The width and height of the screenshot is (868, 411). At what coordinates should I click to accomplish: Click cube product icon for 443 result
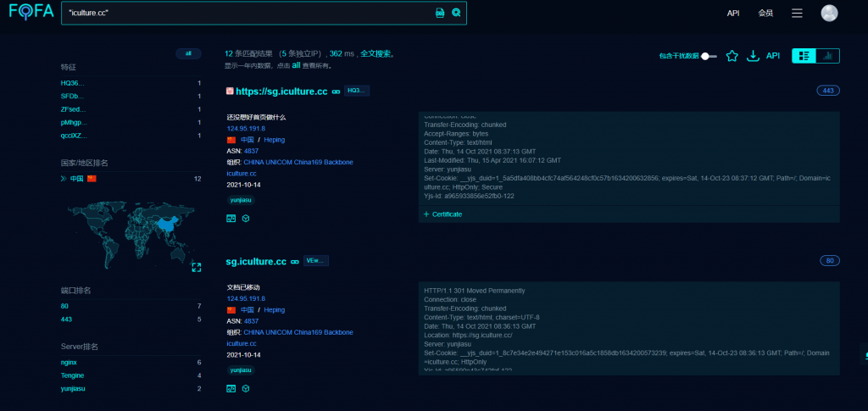tap(246, 219)
